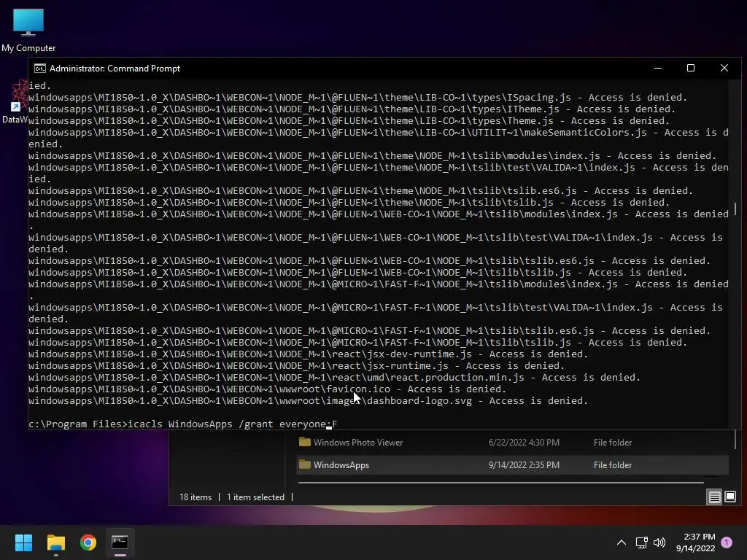Click the WindowsApps folder icon
The width and height of the screenshot is (747, 560).
(304, 464)
